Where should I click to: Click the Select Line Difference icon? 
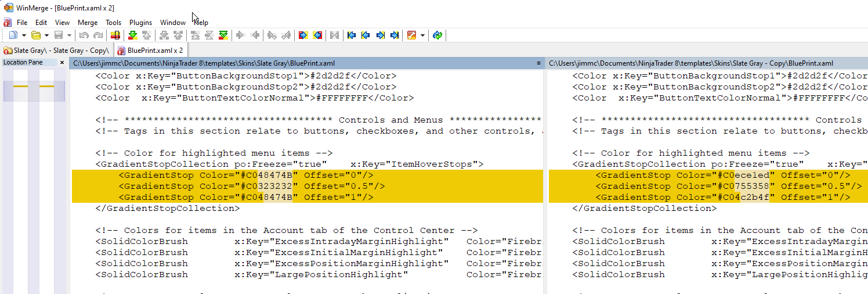115,35
